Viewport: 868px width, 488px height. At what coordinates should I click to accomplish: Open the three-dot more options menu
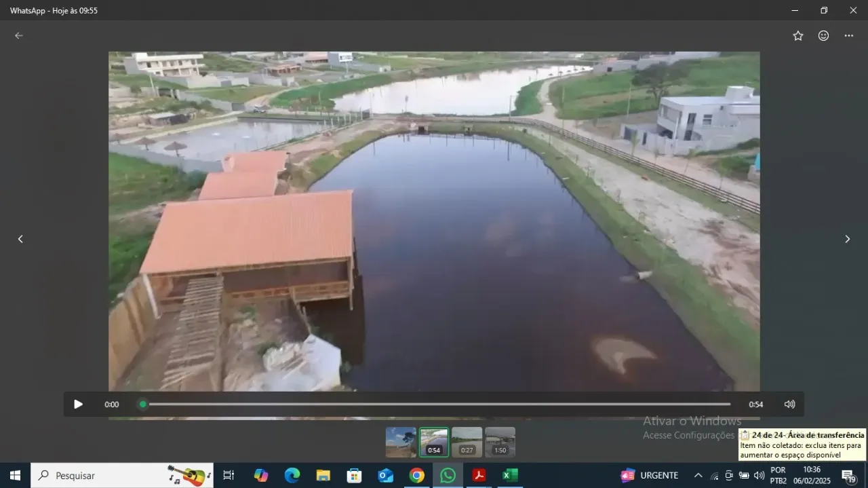pyautogui.click(x=848, y=36)
